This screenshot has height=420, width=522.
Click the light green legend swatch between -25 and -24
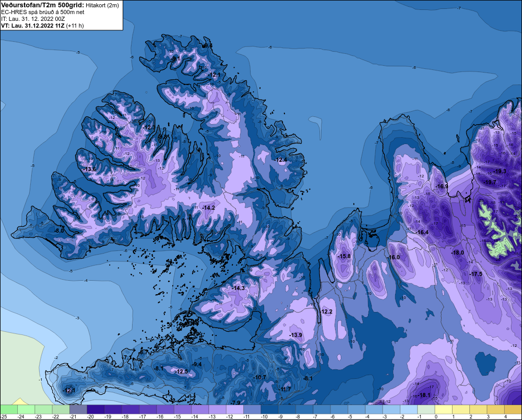[x=9, y=409]
